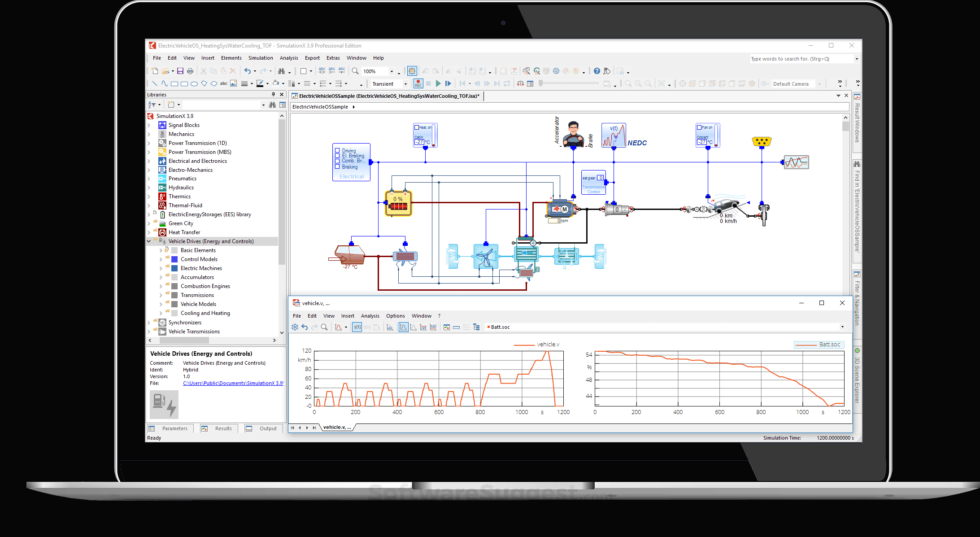Toggle the 'Heat. on' cabin checkbox
The height and width of the screenshot is (537, 980).
[416, 127]
